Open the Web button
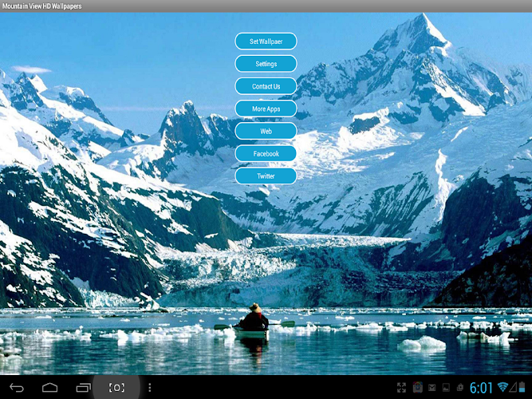The width and height of the screenshot is (532, 399). pyautogui.click(x=266, y=131)
